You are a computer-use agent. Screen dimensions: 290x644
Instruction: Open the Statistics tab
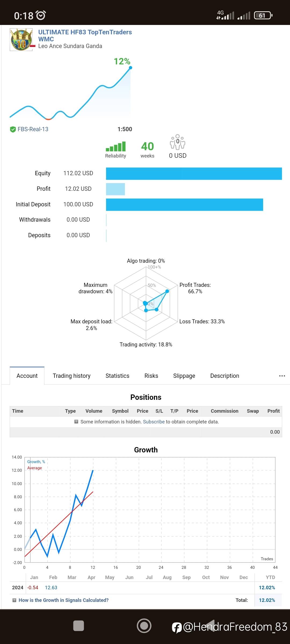pos(117,376)
